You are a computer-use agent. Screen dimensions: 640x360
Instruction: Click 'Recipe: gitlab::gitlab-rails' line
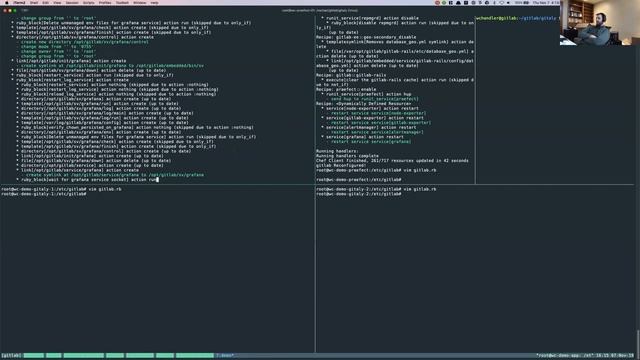351,75
